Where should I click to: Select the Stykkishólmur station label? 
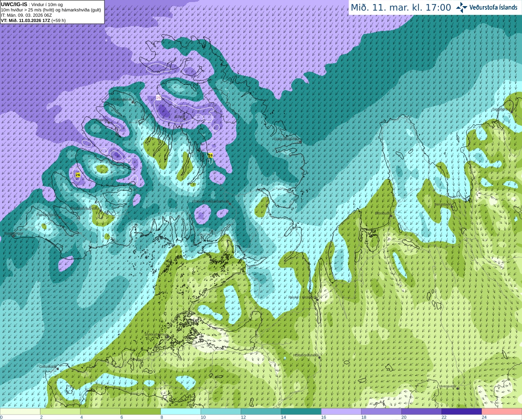(x=156, y=334)
